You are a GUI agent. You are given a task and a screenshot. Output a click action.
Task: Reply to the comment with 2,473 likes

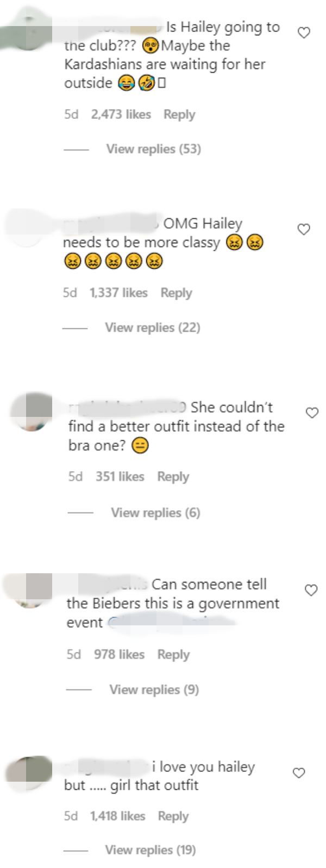tap(179, 115)
